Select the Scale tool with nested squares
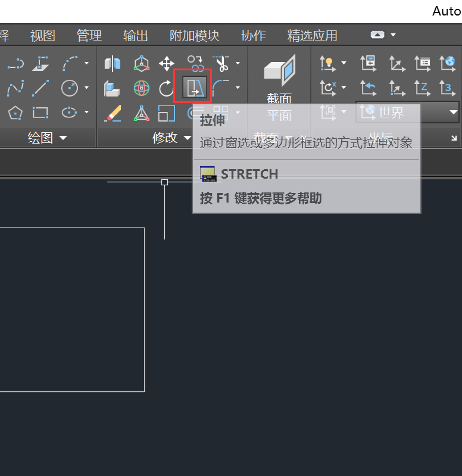 [x=167, y=113]
